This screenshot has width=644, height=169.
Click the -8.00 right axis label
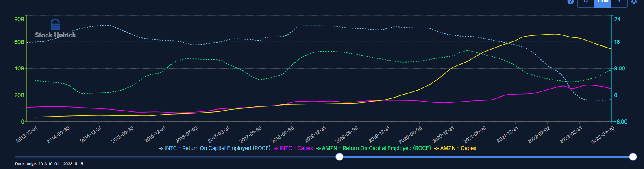[x=620, y=121]
